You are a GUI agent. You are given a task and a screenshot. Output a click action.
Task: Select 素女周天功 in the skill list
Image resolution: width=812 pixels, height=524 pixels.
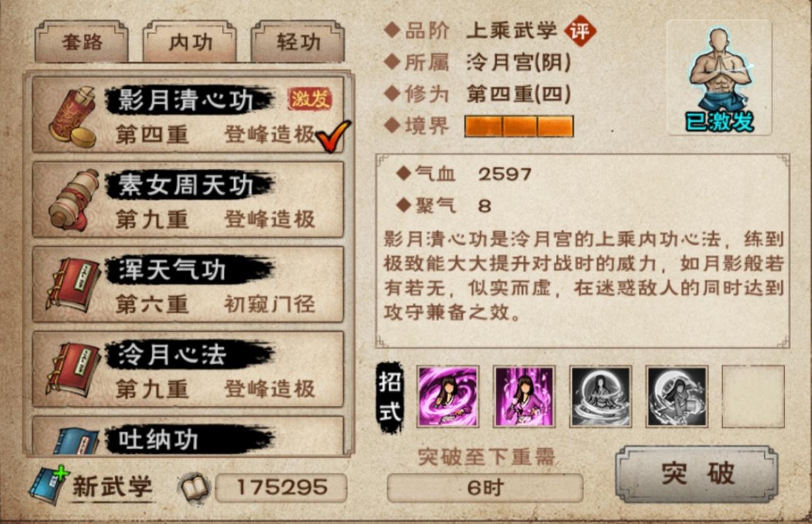(188, 200)
